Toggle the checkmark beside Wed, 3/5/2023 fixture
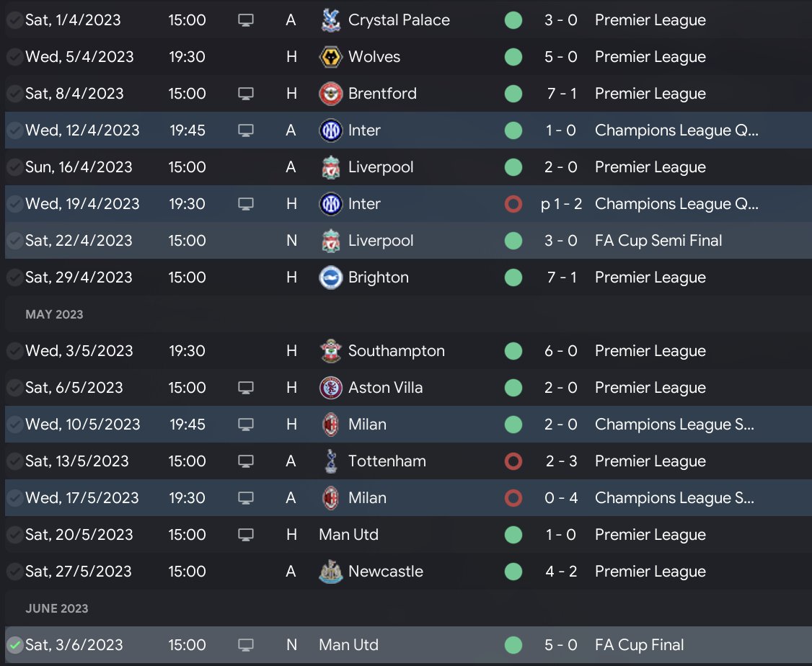812x666 pixels. tap(14, 351)
